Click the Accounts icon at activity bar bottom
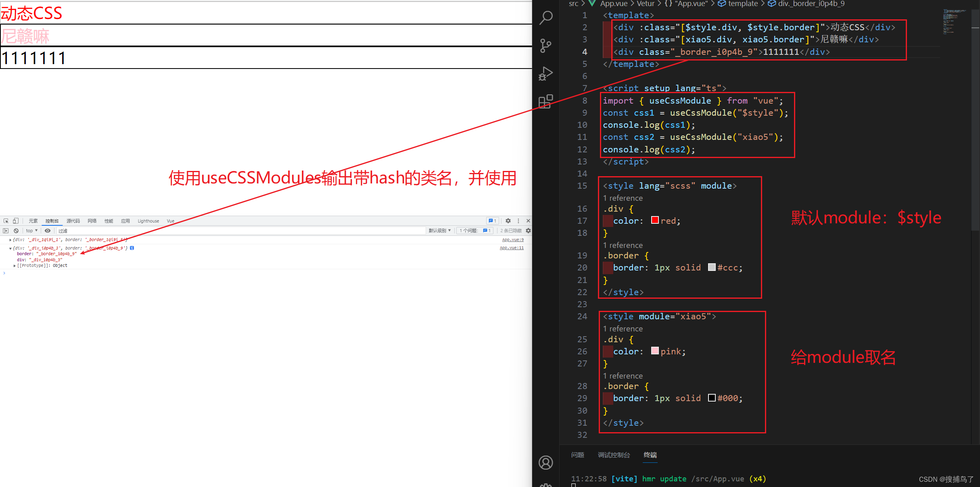980x487 pixels. [546, 462]
